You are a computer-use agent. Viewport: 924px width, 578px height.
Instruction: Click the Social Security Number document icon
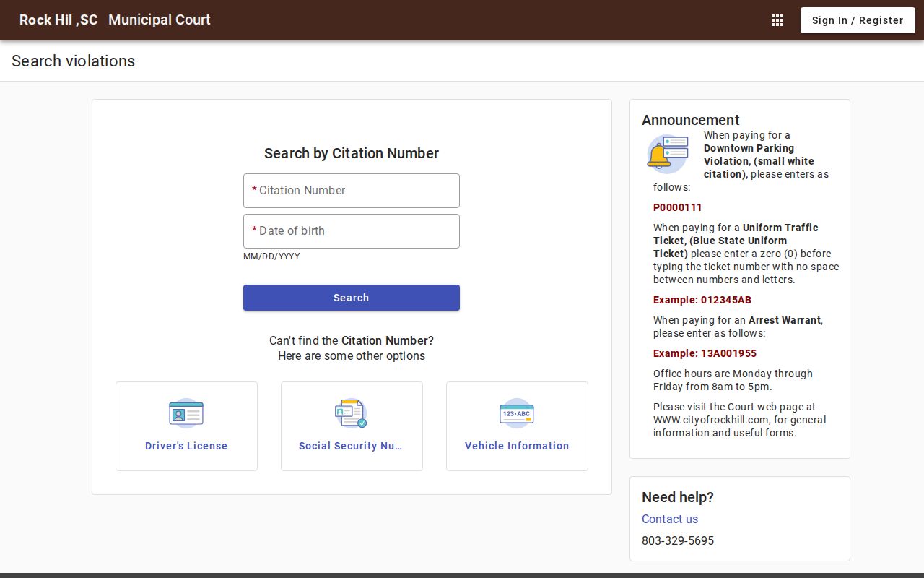click(x=352, y=413)
